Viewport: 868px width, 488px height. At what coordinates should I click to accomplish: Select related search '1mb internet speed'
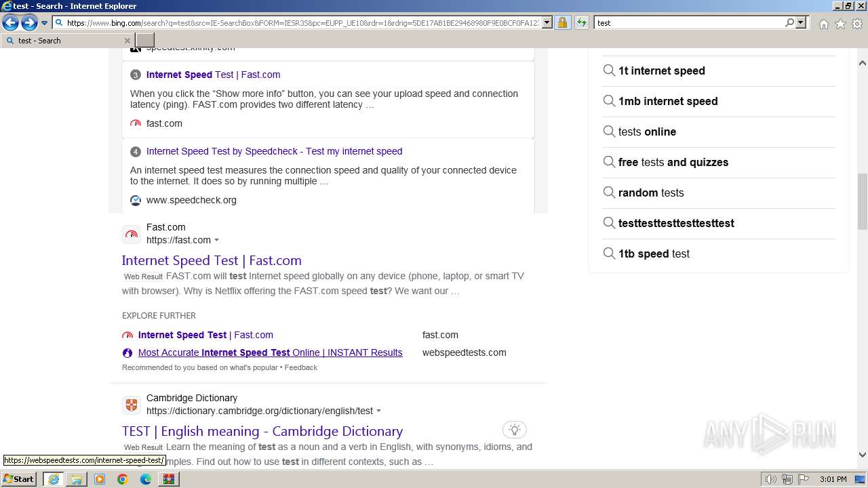click(x=719, y=101)
